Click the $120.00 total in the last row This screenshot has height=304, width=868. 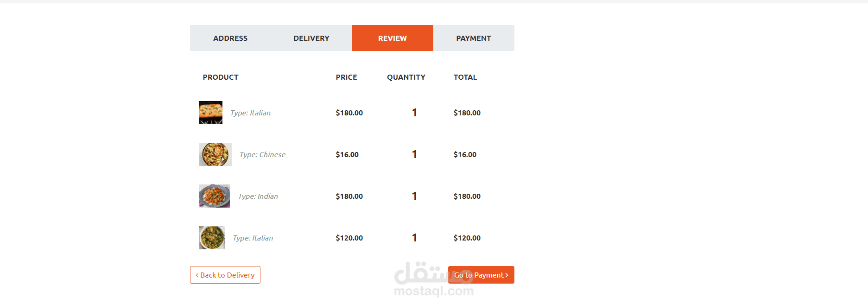click(x=467, y=238)
